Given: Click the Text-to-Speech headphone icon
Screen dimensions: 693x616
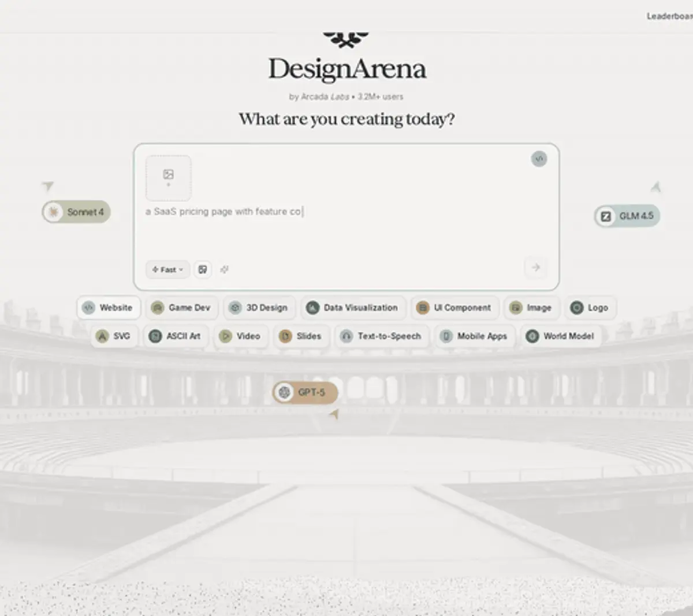Looking at the screenshot, I should click(346, 336).
